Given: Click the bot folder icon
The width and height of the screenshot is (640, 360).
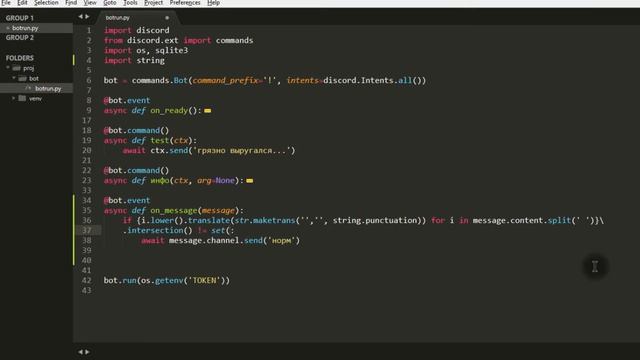Looking at the screenshot, I should click(22, 78).
